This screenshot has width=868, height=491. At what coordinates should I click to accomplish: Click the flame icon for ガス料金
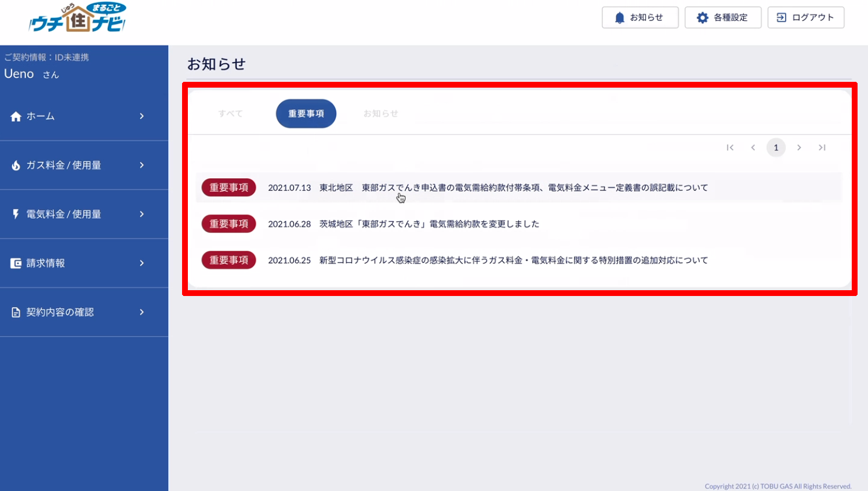[16, 165]
